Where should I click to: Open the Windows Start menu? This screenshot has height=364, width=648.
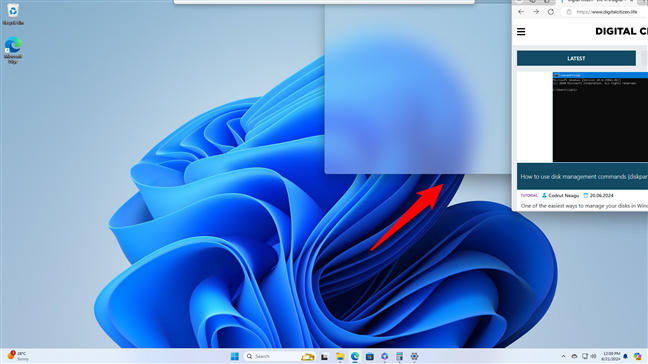pos(235,356)
